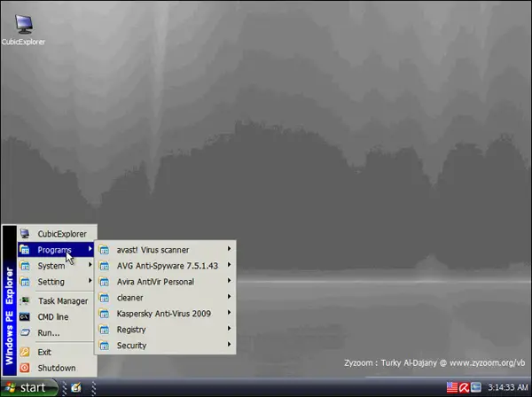Click the Setting folder icon in start menu

25,282
